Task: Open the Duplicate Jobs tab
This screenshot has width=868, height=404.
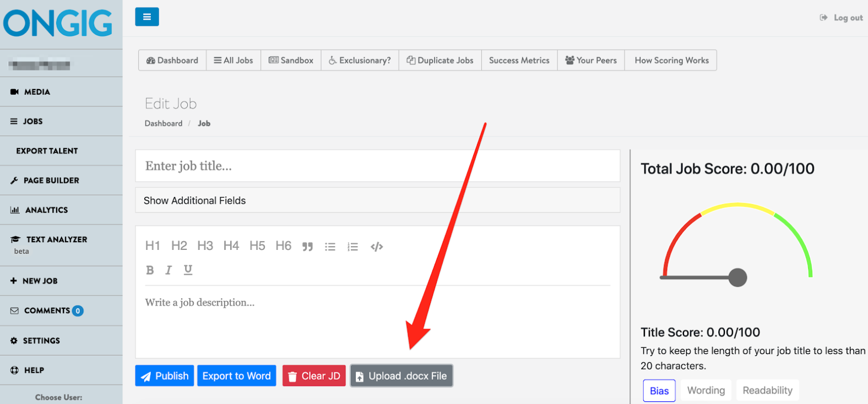Action: (440, 61)
